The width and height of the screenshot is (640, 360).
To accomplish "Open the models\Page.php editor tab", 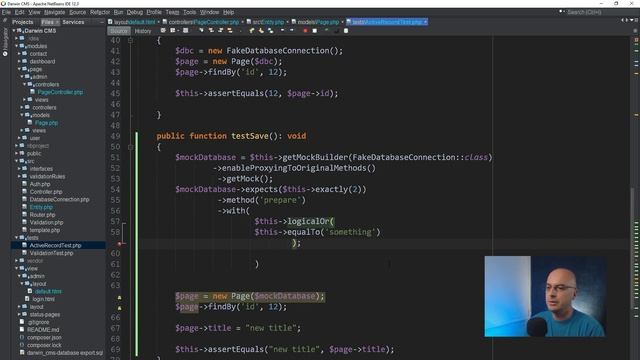I will [x=318, y=22].
